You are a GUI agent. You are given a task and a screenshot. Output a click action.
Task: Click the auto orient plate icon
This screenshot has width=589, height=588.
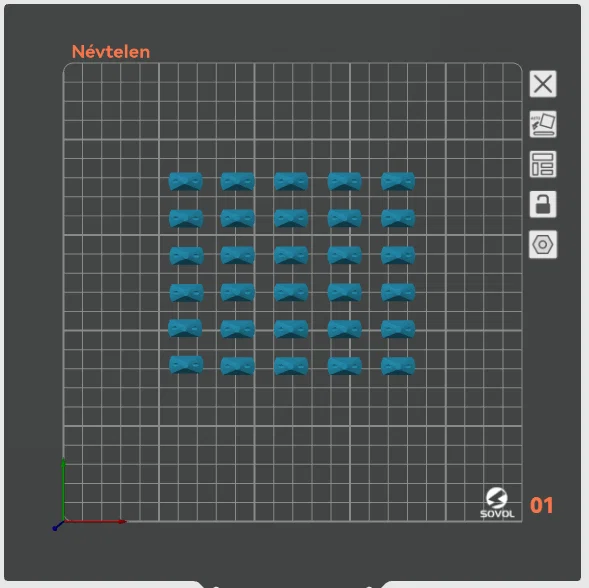tap(543, 124)
